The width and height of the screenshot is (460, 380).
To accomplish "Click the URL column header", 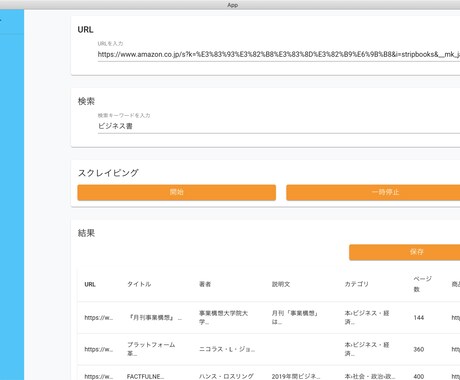I will click(x=90, y=284).
